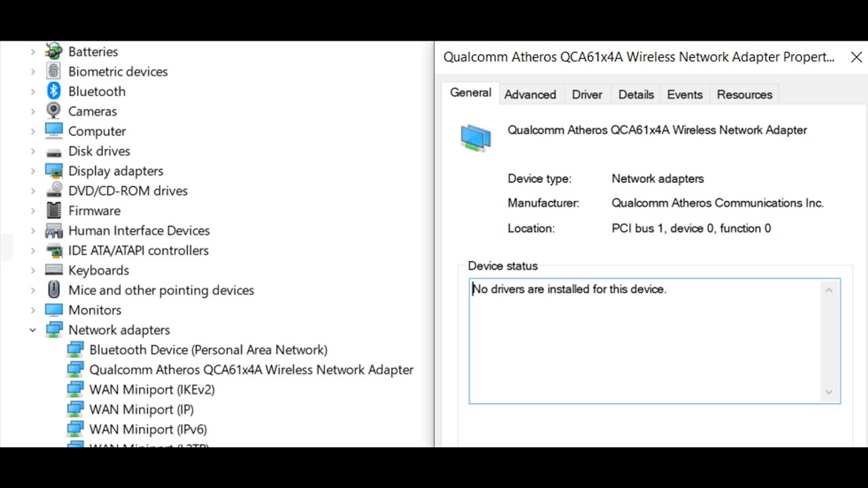Expand the Human Interface Devices node
Viewport: 868px width, 488px height.
(33, 230)
